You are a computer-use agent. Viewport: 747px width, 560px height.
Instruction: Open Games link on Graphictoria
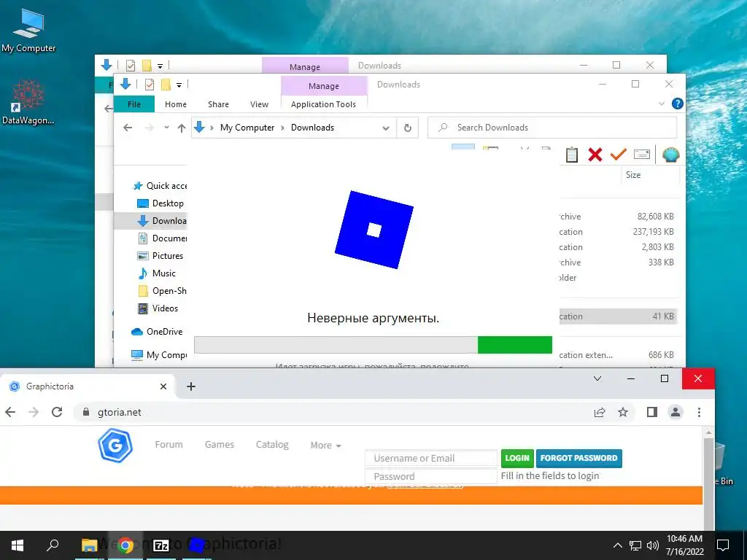click(x=219, y=444)
